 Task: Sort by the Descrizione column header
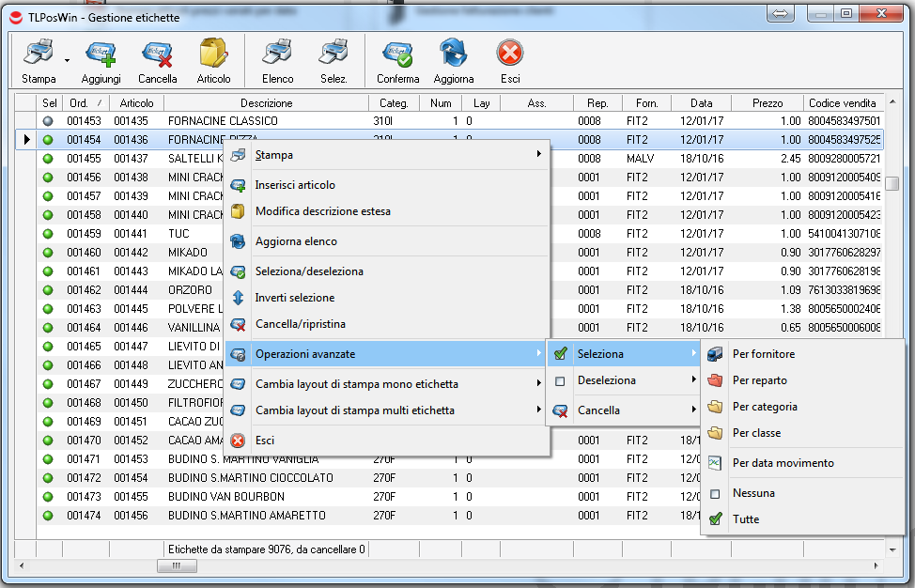pyautogui.click(x=266, y=103)
